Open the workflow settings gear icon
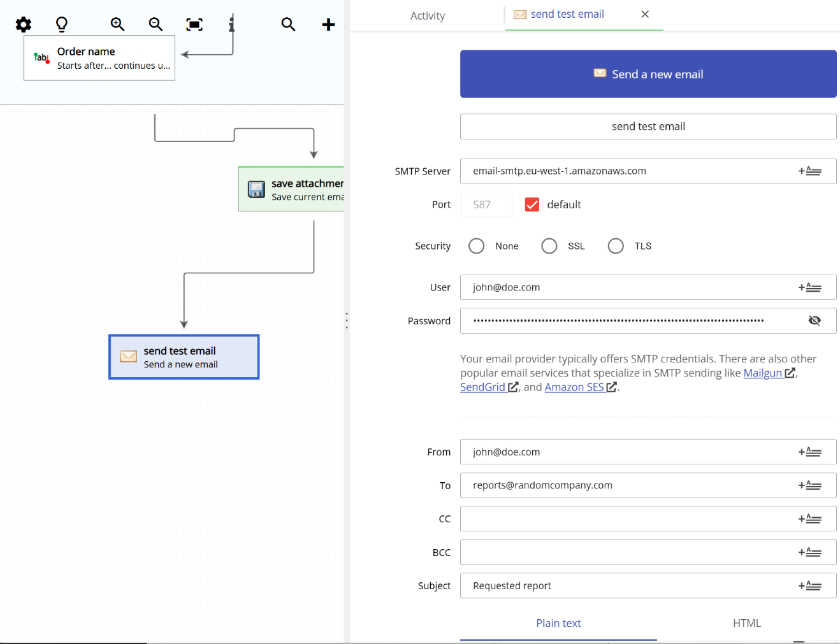 [23, 24]
